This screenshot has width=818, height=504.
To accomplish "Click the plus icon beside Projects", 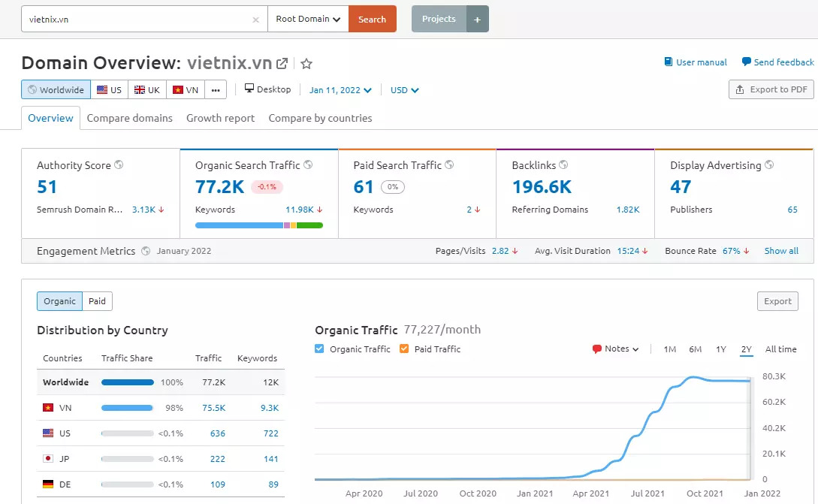I will click(477, 20).
